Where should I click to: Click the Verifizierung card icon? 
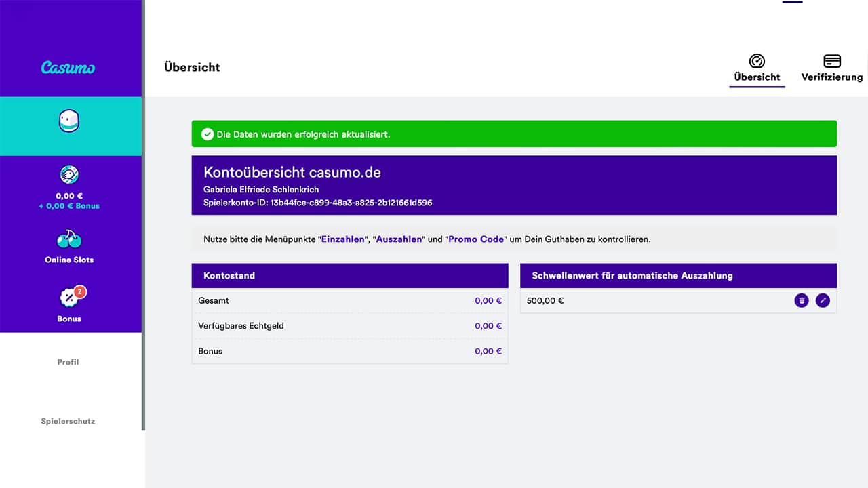832,61
